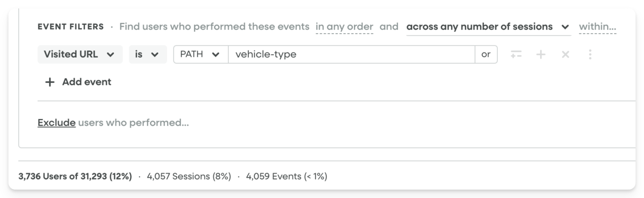Remove the Visited URL event filter
The height and width of the screenshot is (198, 644).
click(x=565, y=55)
